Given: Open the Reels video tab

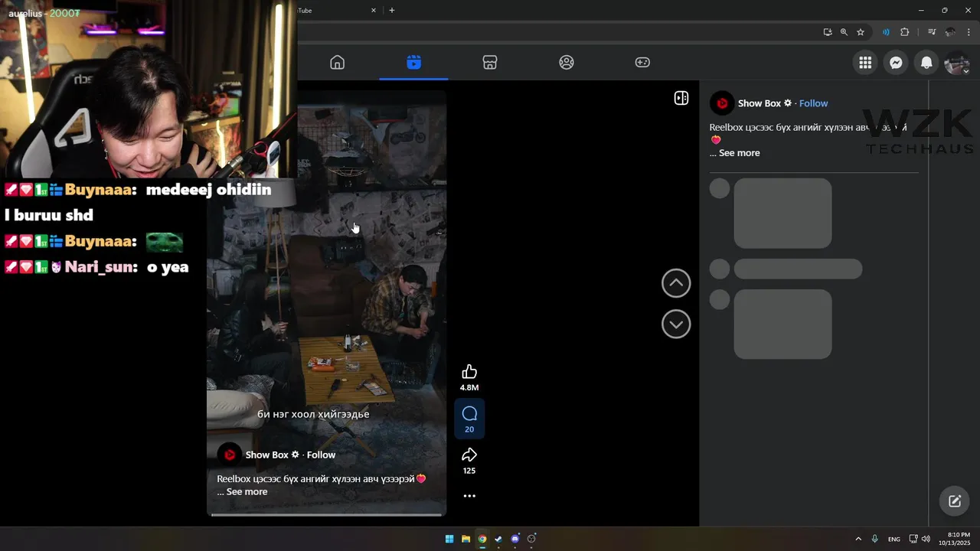Looking at the screenshot, I should [413, 63].
